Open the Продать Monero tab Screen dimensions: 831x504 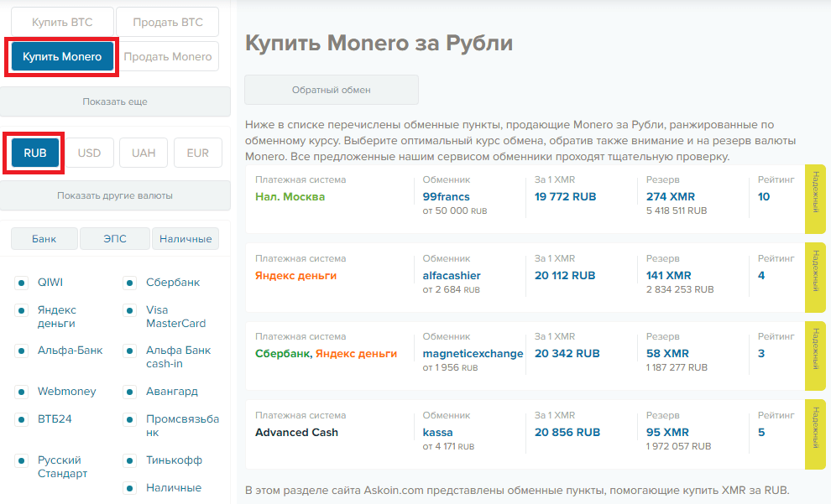[168, 57]
